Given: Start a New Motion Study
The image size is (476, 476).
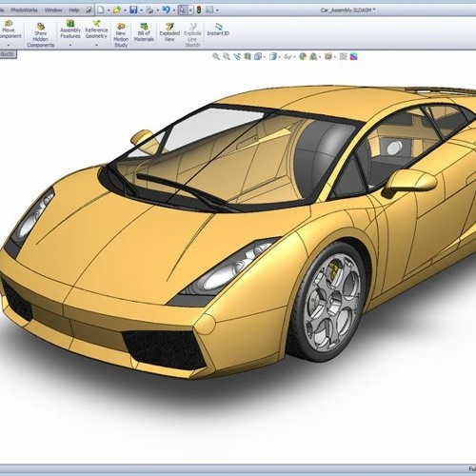Looking at the screenshot, I should point(121,35).
